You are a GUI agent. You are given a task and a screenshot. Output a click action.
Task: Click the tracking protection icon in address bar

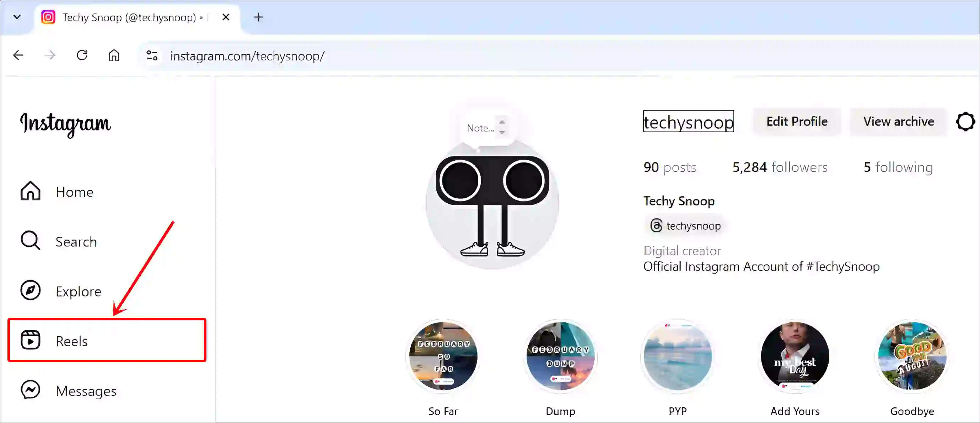coord(152,55)
